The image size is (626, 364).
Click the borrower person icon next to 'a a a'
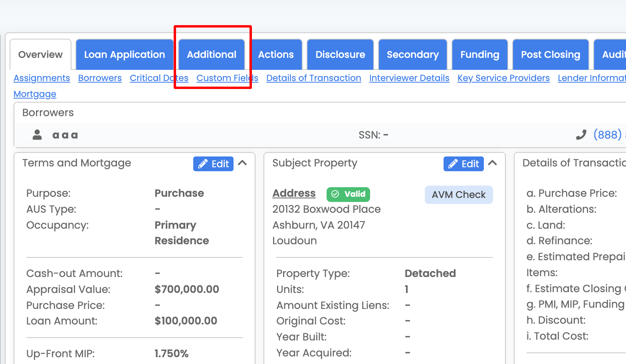[37, 135]
